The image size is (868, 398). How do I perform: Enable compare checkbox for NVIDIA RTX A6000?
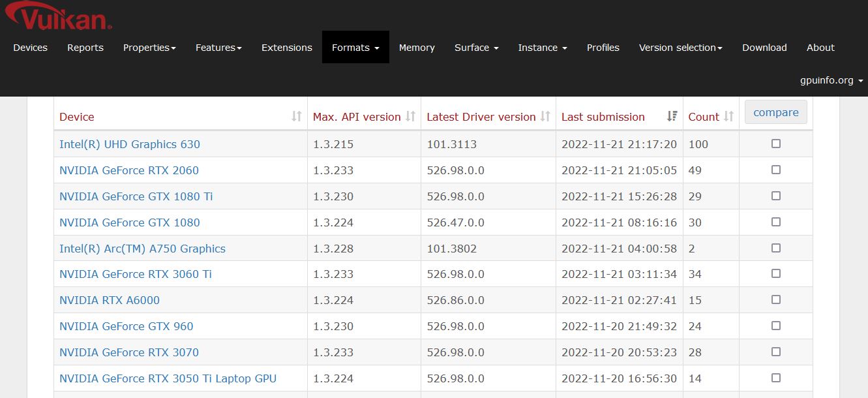coord(776,299)
